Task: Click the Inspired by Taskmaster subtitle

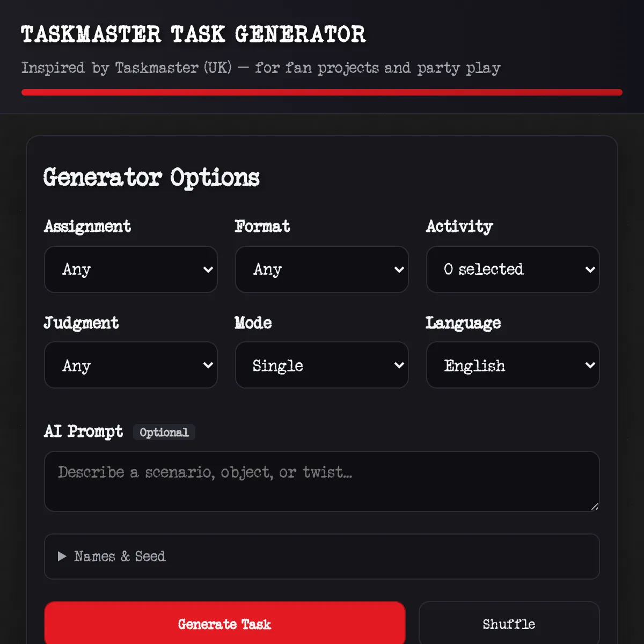Action: click(x=261, y=68)
